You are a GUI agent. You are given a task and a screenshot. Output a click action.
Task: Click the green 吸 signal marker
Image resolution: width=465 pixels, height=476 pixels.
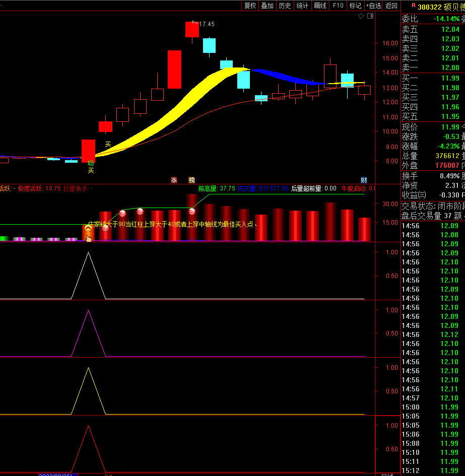point(91,164)
